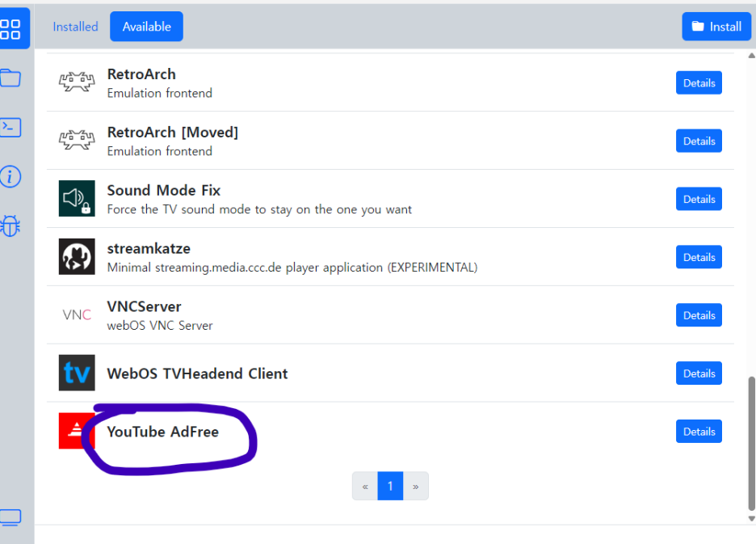This screenshot has width=756, height=544.
Task: Open the debug bug sidebar icon
Action: tap(10, 226)
